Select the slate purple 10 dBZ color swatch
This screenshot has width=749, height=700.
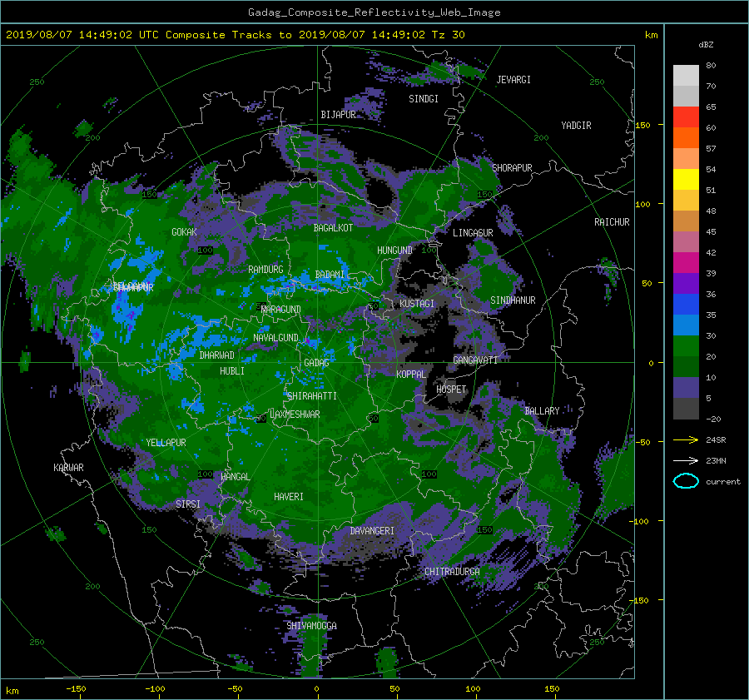click(686, 388)
